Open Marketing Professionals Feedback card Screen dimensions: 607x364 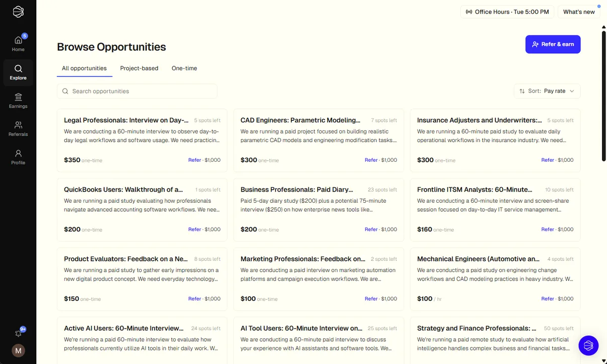319,279
